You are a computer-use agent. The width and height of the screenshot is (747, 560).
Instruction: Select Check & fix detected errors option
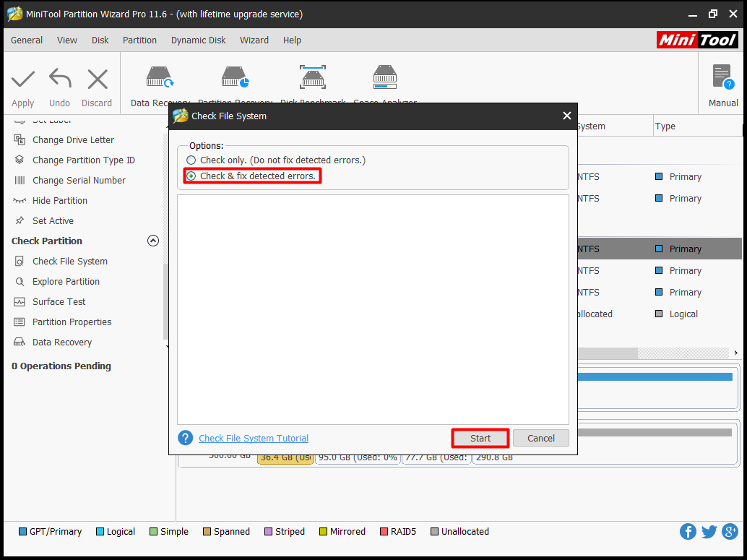point(191,176)
